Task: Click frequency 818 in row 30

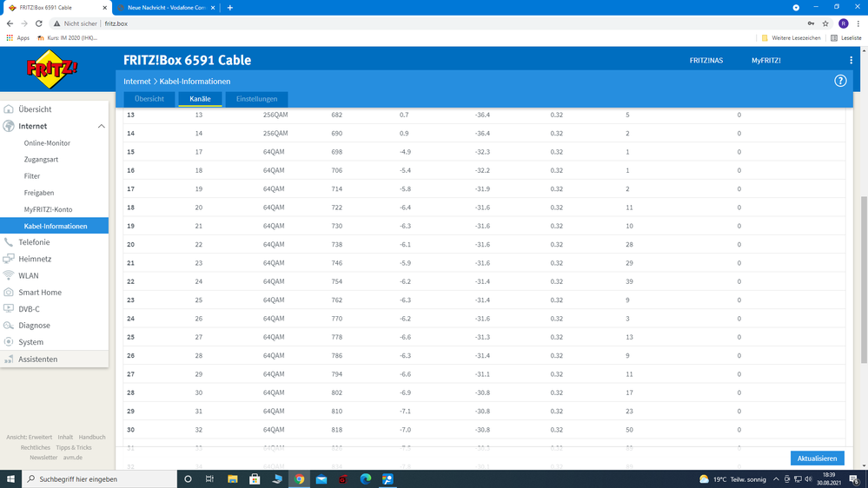Action: 336,430
